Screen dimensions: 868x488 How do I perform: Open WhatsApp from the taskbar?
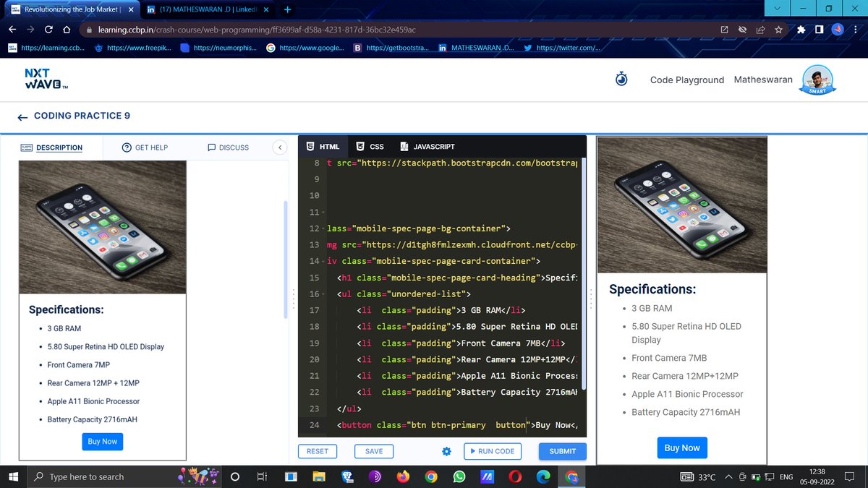459,477
